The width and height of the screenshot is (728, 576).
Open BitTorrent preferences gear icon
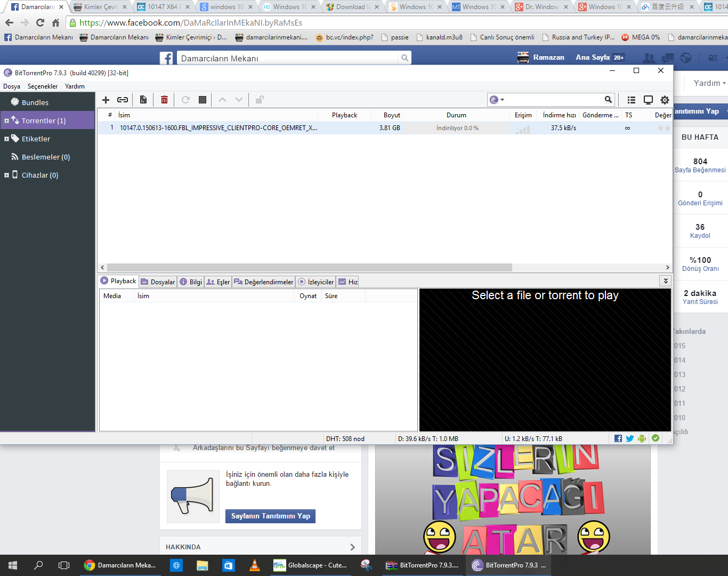(x=665, y=100)
